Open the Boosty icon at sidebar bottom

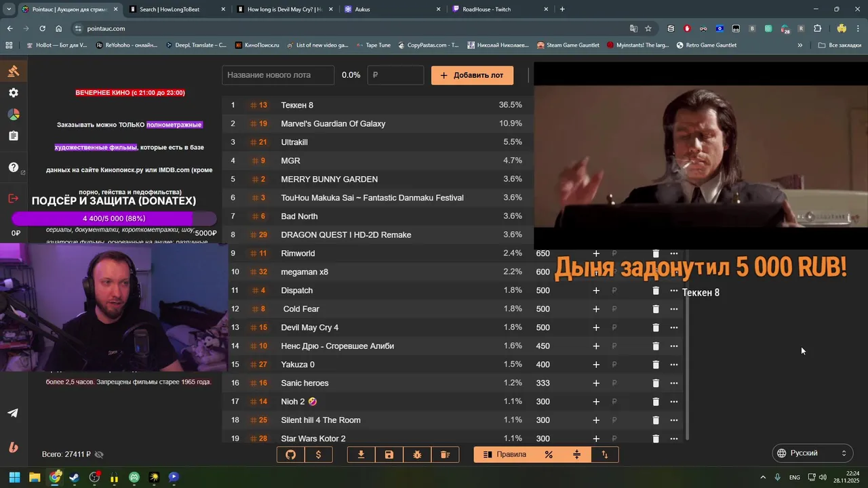tap(13, 447)
